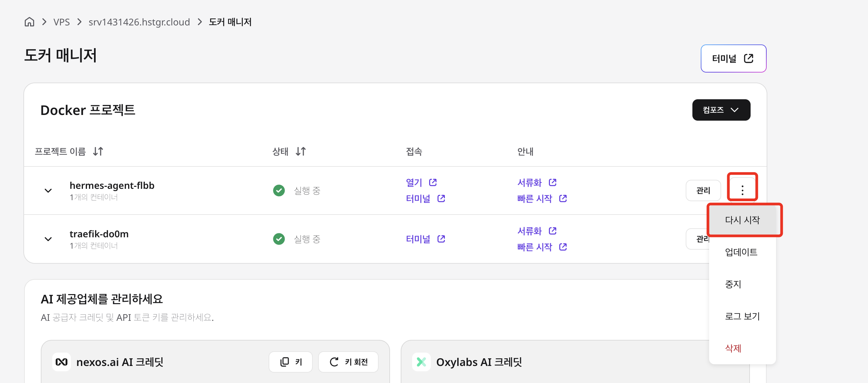Screen dimensions: 868x383
Task: Choose 삭제 from the menu
Action: coord(742,348)
